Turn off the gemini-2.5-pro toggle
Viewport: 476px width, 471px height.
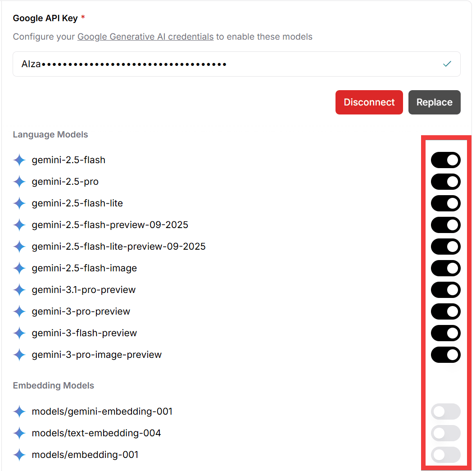(x=445, y=182)
